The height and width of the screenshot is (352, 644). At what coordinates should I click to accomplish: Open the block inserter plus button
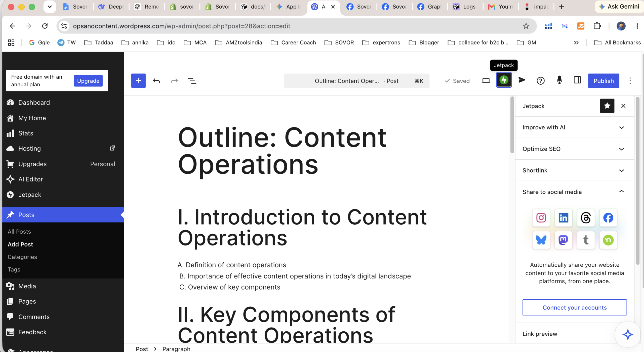[138, 81]
